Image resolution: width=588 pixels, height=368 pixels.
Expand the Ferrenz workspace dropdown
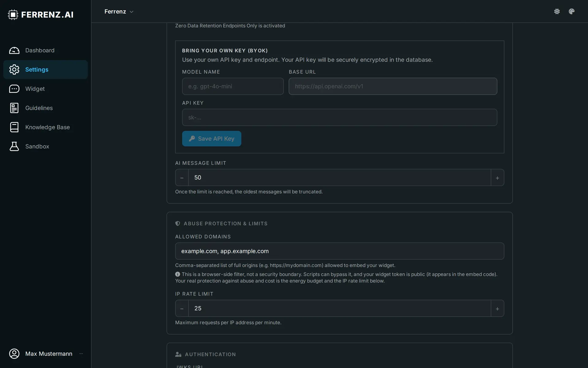tap(119, 11)
